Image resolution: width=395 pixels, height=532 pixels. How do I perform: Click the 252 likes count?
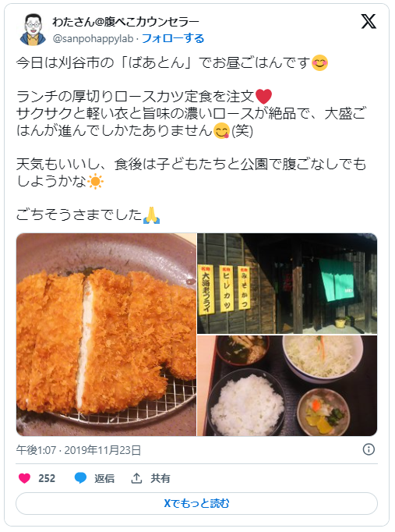point(47,478)
